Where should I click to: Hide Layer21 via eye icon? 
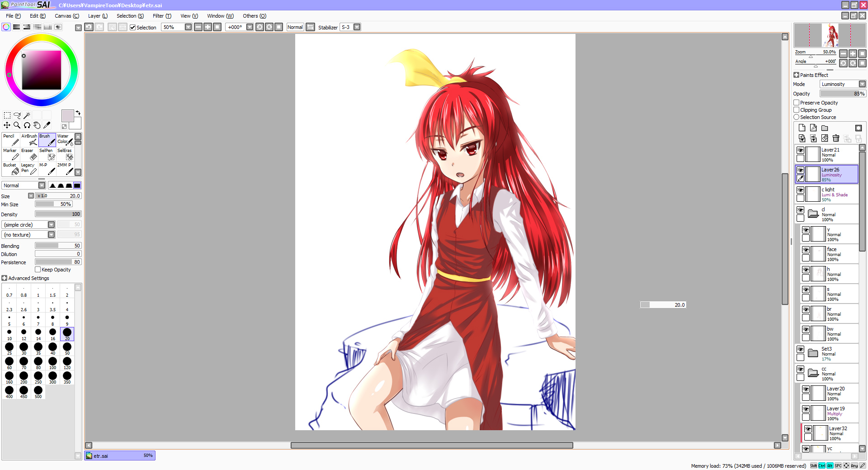click(x=801, y=150)
